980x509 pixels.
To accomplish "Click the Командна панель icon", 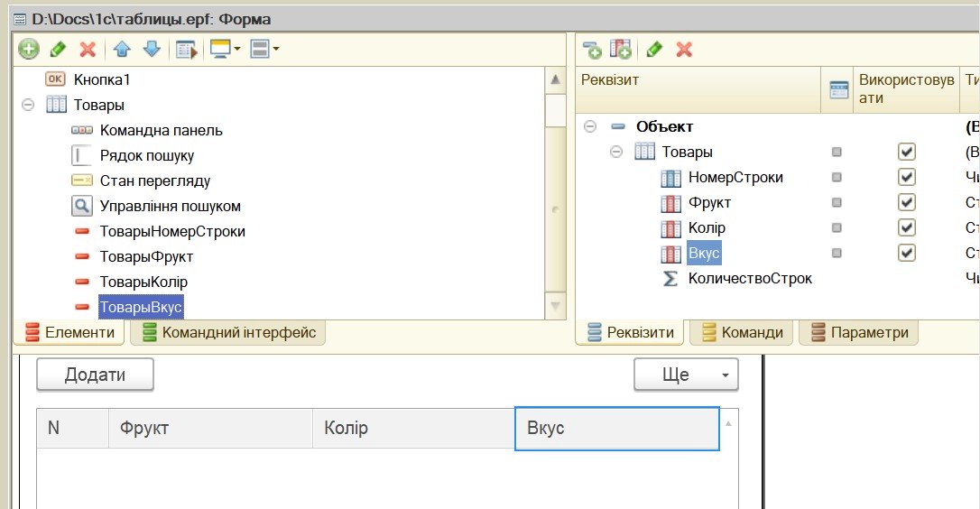I will click(82, 130).
